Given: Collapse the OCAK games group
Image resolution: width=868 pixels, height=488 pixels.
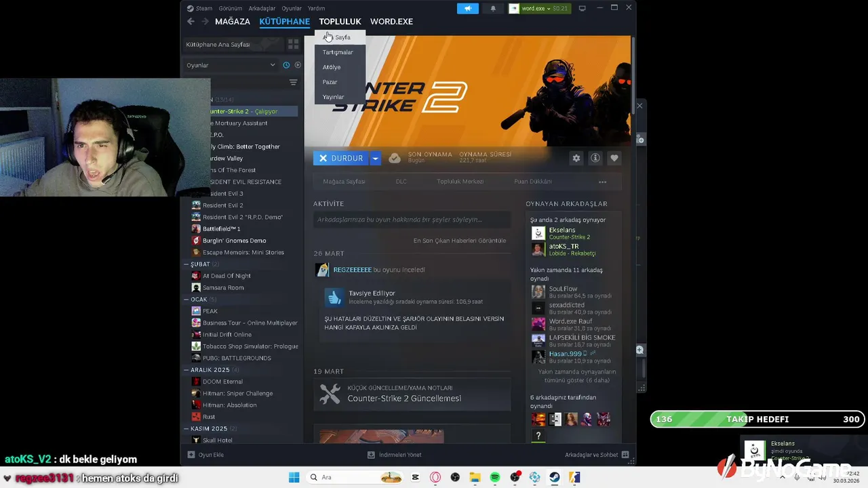Looking at the screenshot, I should coord(186,300).
